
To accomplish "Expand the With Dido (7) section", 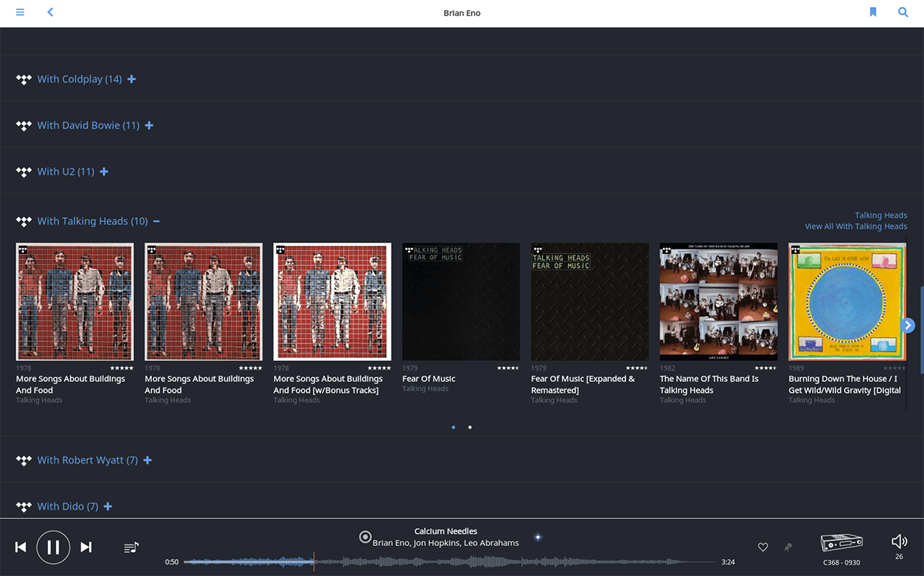I will [x=108, y=507].
